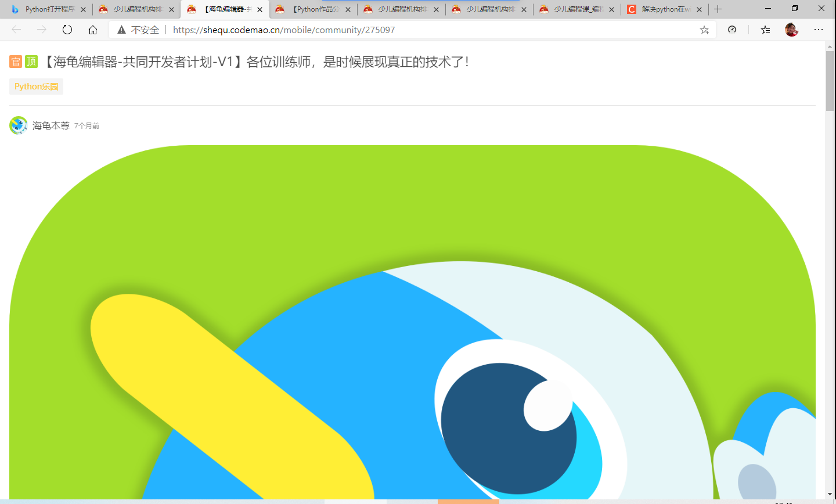Click the address bar URL field
The height and width of the screenshot is (504, 836).
tap(412, 30)
